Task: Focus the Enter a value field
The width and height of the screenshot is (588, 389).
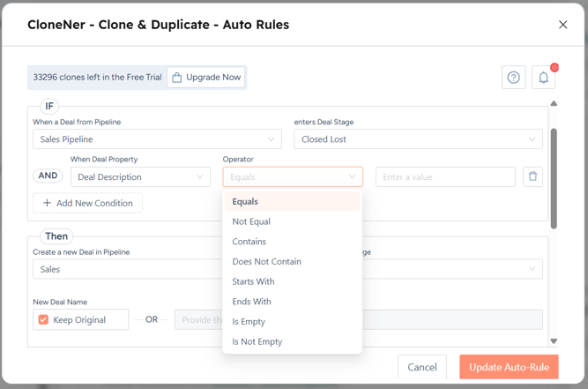Action: point(445,176)
